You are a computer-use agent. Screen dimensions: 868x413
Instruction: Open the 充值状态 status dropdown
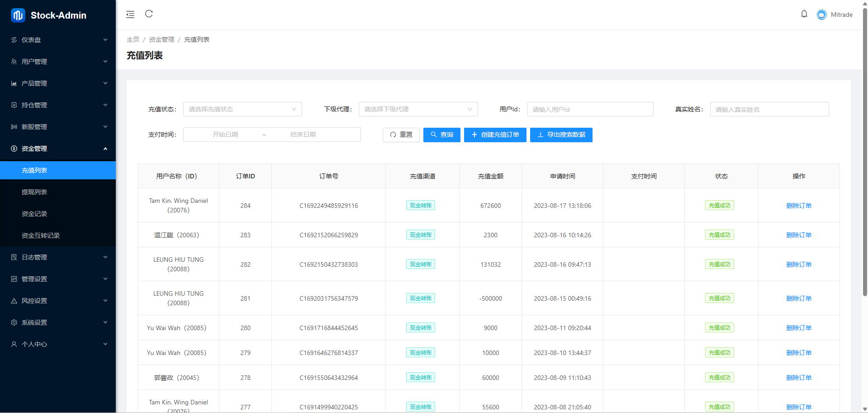[x=242, y=109]
